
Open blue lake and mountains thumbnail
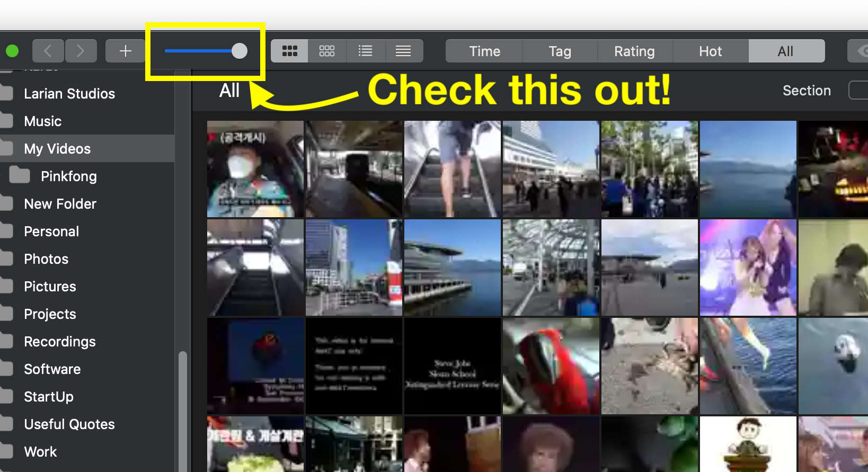748,169
